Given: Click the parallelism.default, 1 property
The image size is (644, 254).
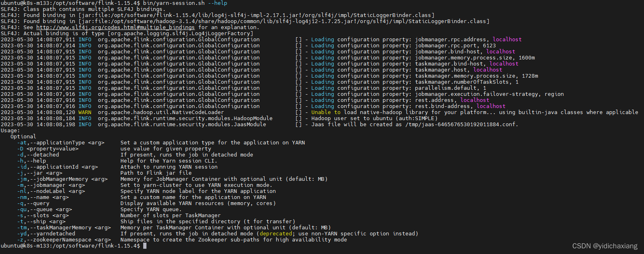Looking at the screenshot, I should tap(451, 88).
